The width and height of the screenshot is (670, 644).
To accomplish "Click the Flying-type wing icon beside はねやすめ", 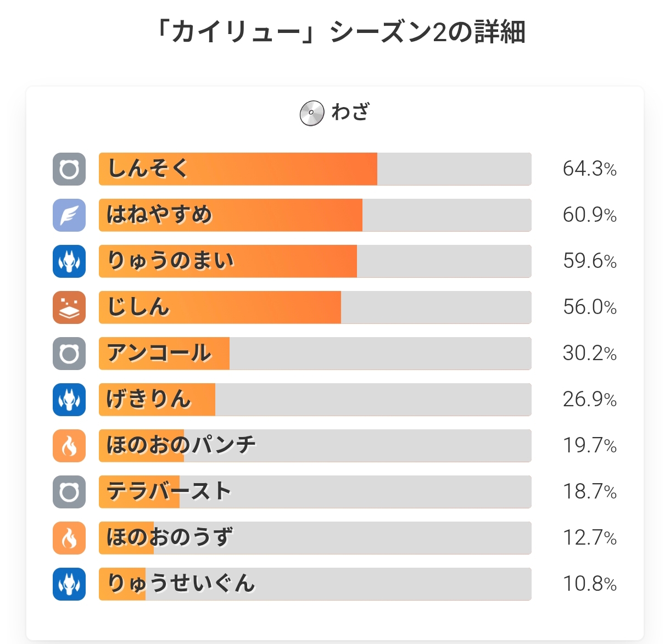I will (x=69, y=215).
